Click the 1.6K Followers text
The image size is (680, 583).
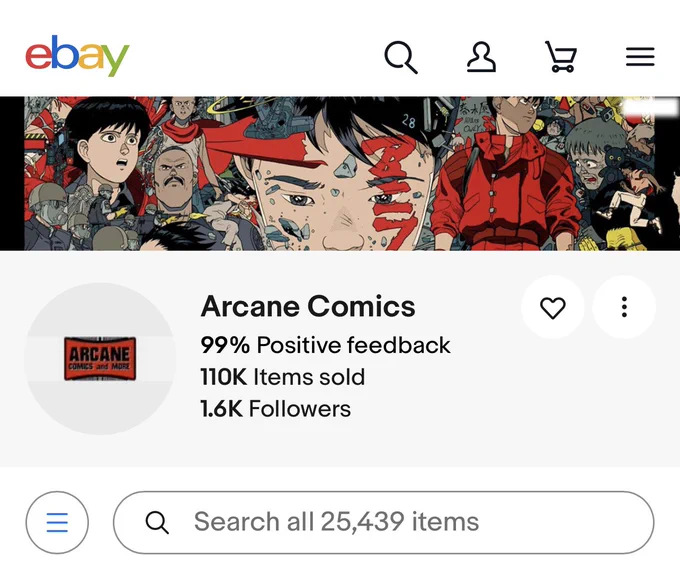click(x=275, y=409)
